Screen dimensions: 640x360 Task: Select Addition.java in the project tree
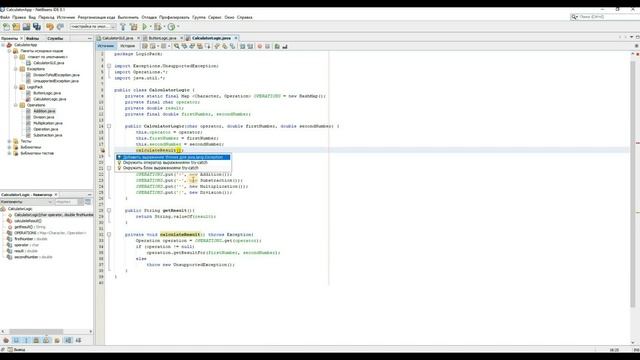(44, 111)
